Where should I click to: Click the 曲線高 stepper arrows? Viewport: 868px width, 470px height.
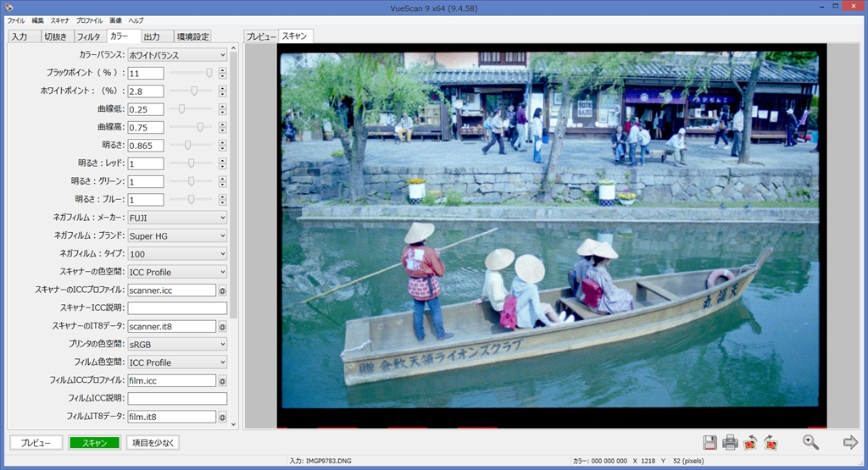pyautogui.click(x=222, y=127)
